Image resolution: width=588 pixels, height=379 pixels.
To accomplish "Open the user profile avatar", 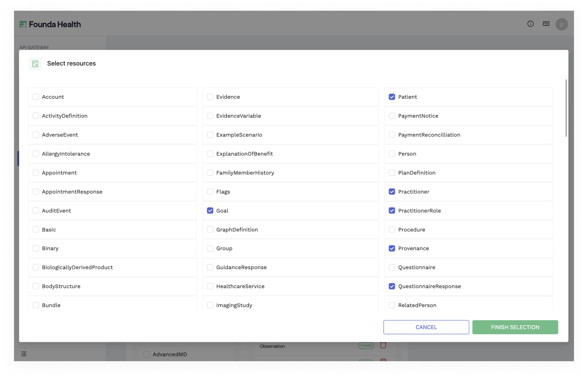I will [561, 24].
